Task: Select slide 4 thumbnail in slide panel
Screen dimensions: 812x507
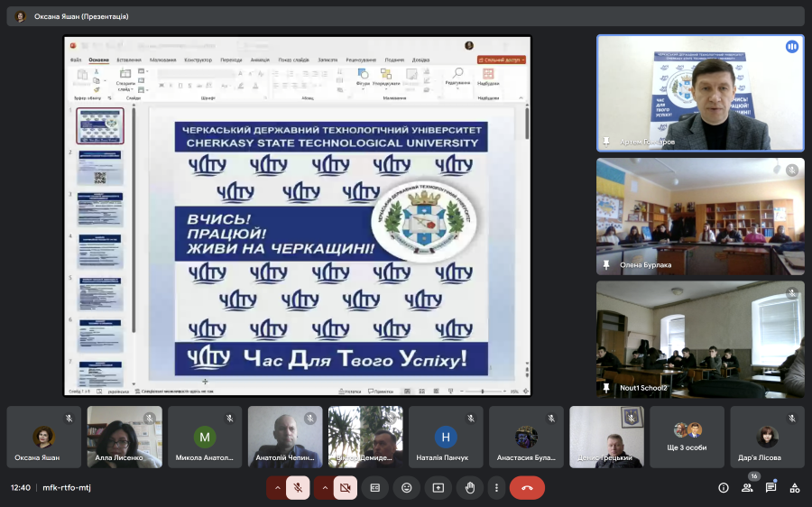Action: coord(100,251)
